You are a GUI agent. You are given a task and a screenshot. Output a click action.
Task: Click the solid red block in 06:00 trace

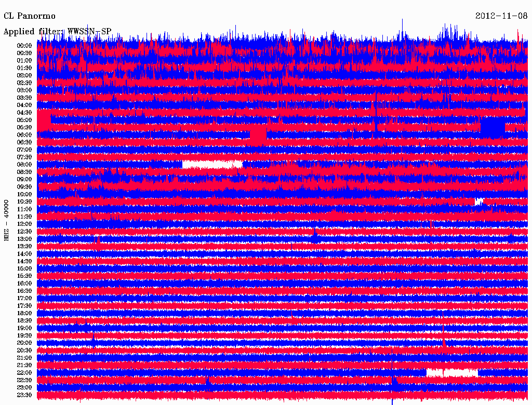pos(258,135)
